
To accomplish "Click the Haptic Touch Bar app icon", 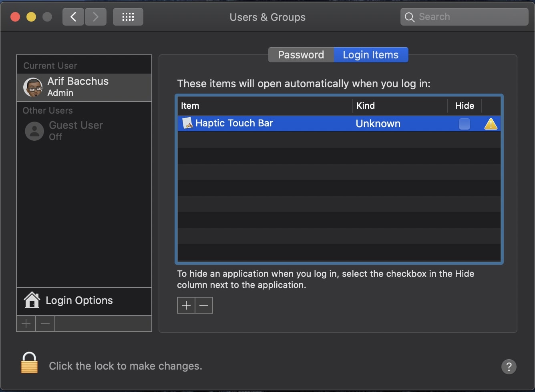I will (x=187, y=123).
